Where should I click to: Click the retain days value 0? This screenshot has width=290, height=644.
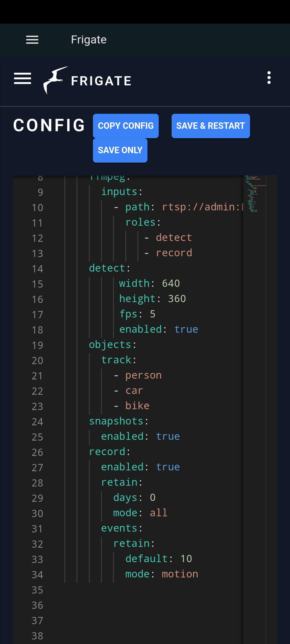coord(153,497)
